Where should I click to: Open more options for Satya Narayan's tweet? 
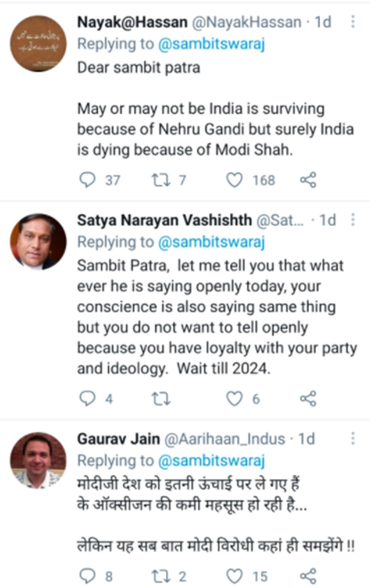coord(353,220)
